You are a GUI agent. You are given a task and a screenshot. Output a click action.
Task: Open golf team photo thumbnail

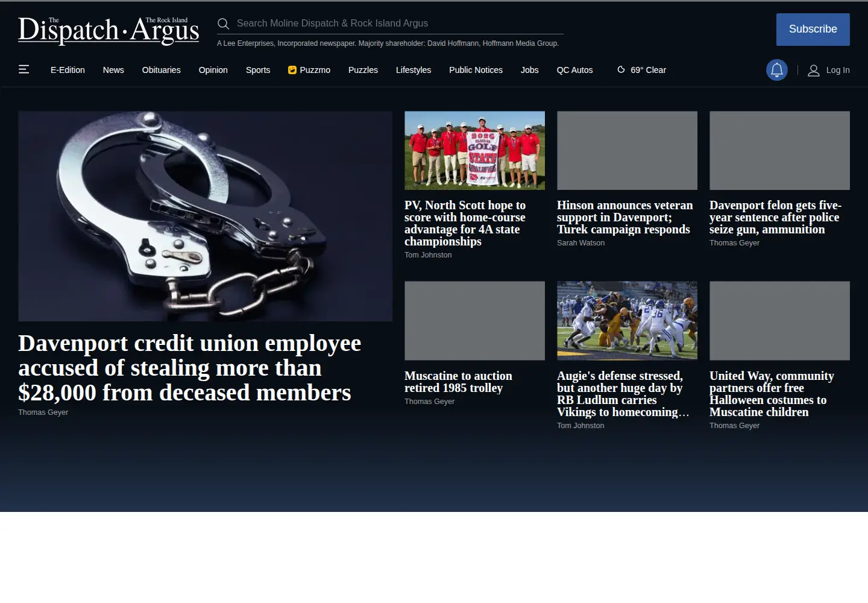(x=475, y=150)
